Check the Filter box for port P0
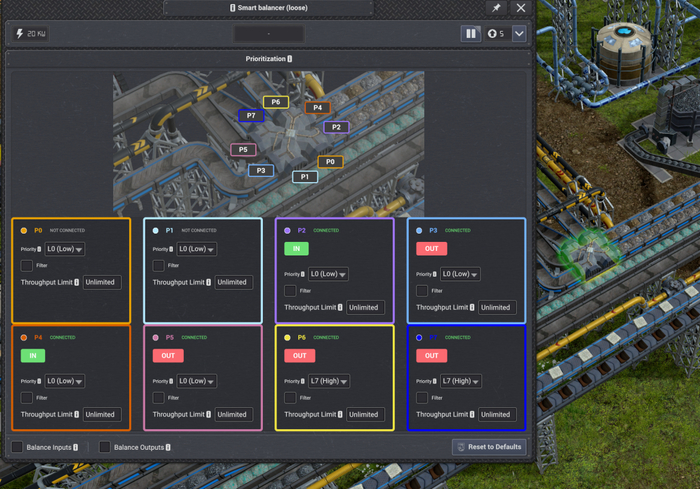The height and width of the screenshot is (489, 700). click(27, 266)
